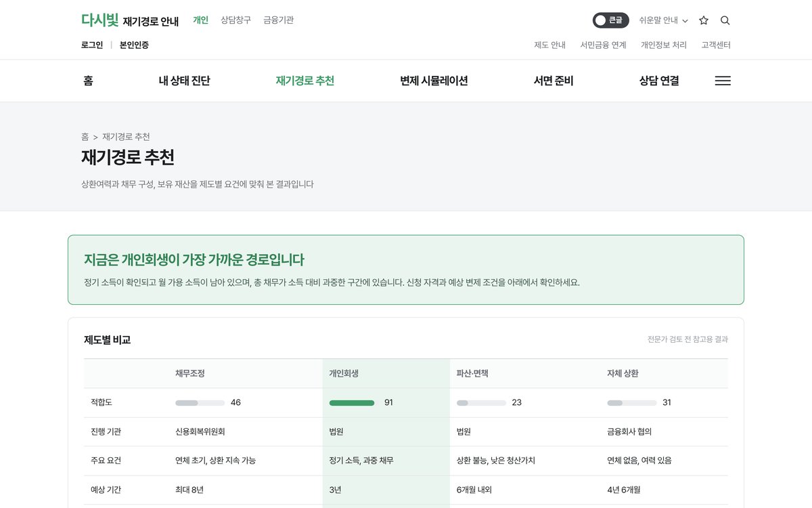This screenshot has width=812, height=508.
Task: Click the 지금은 개인회생이 가장 가까운 경로입니다 banner
Action: (406, 270)
